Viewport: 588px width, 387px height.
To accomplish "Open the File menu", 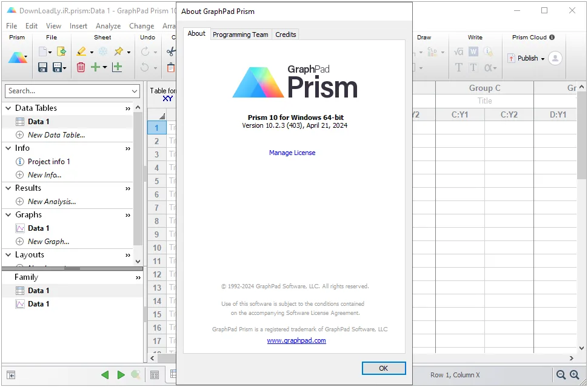I will point(12,26).
